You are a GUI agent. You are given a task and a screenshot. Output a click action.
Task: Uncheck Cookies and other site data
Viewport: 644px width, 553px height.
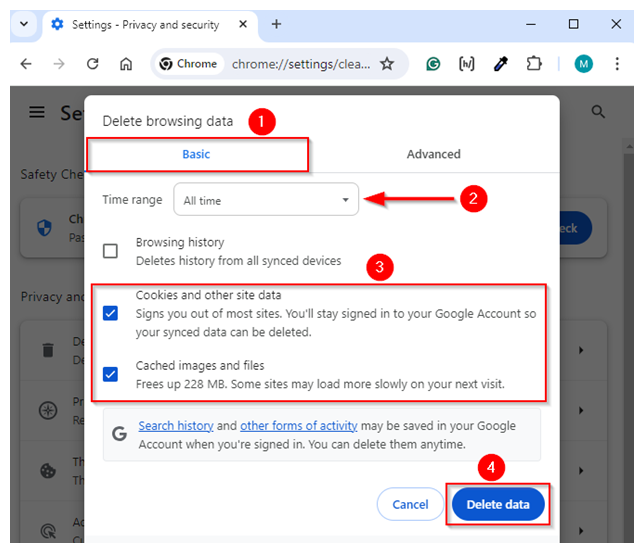coord(110,313)
